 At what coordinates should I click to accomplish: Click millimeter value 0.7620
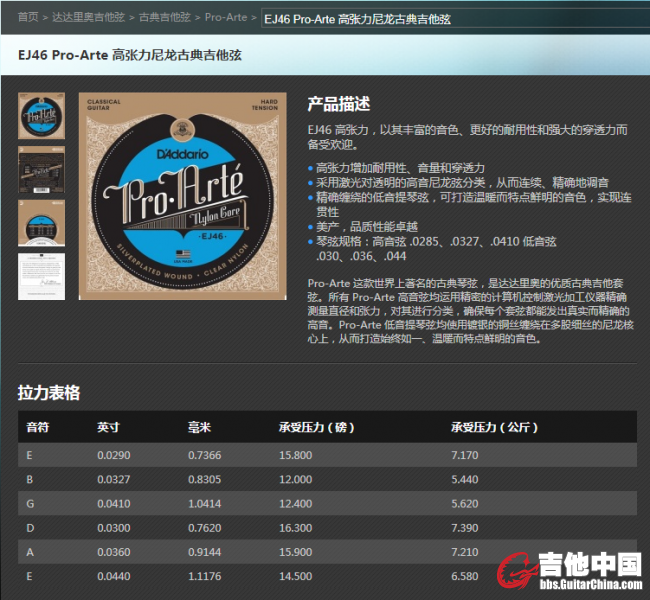coord(204,528)
